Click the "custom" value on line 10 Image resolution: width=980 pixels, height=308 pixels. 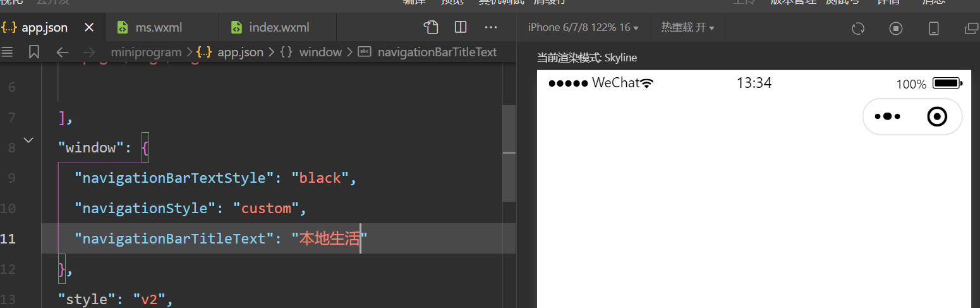pyautogui.click(x=266, y=208)
